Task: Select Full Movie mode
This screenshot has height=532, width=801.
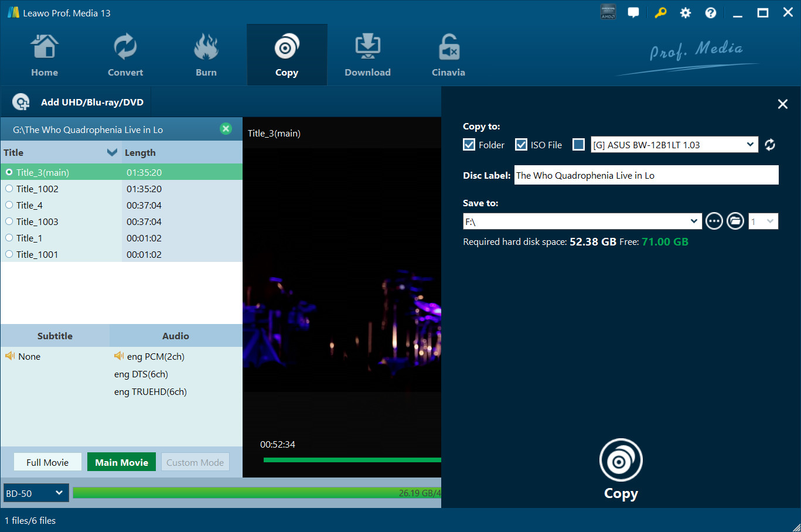Action: point(47,462)
